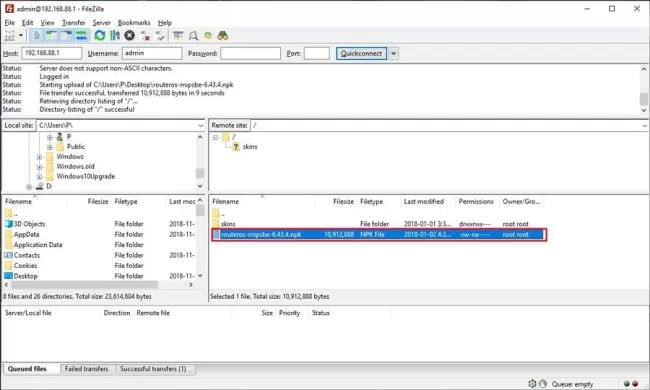The width and height of the screenshot is (650, 390).
Task: Open the Edit menu
Action: point(27,23)
